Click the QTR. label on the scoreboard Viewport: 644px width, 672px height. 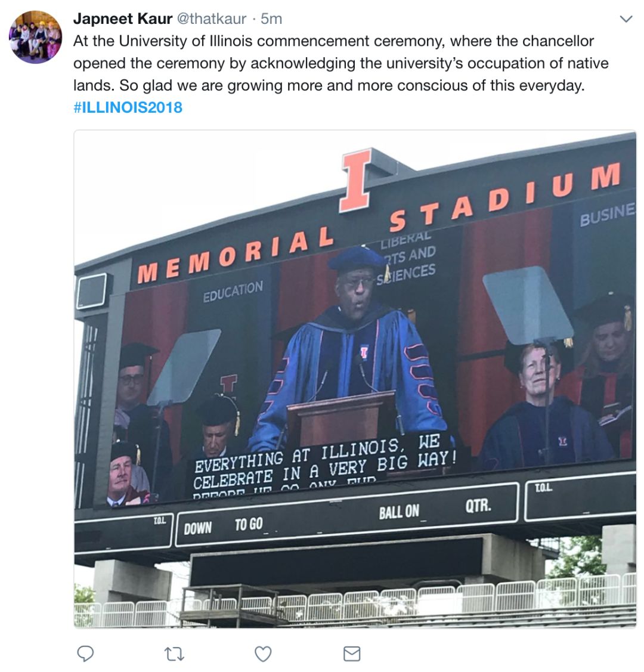(x=478, y=506)
